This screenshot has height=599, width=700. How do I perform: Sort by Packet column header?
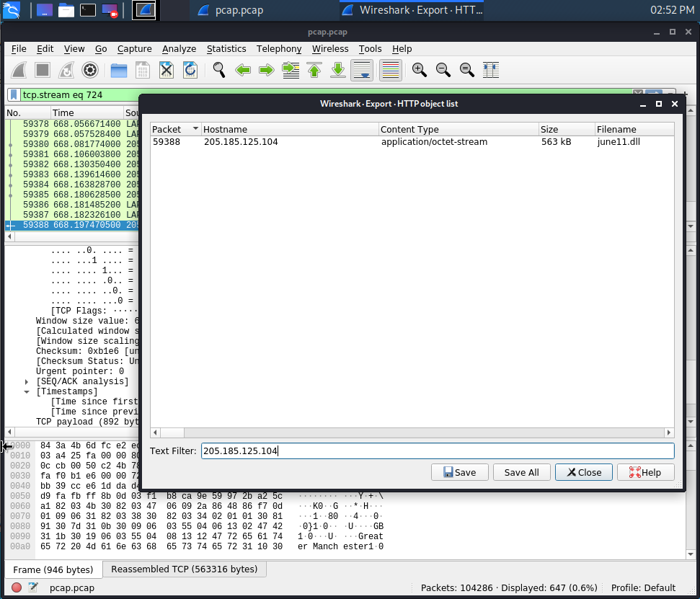point(175,130)
